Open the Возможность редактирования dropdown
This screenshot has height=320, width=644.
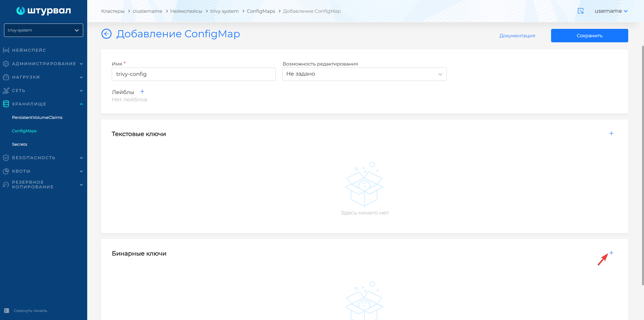tap(364, 74)
